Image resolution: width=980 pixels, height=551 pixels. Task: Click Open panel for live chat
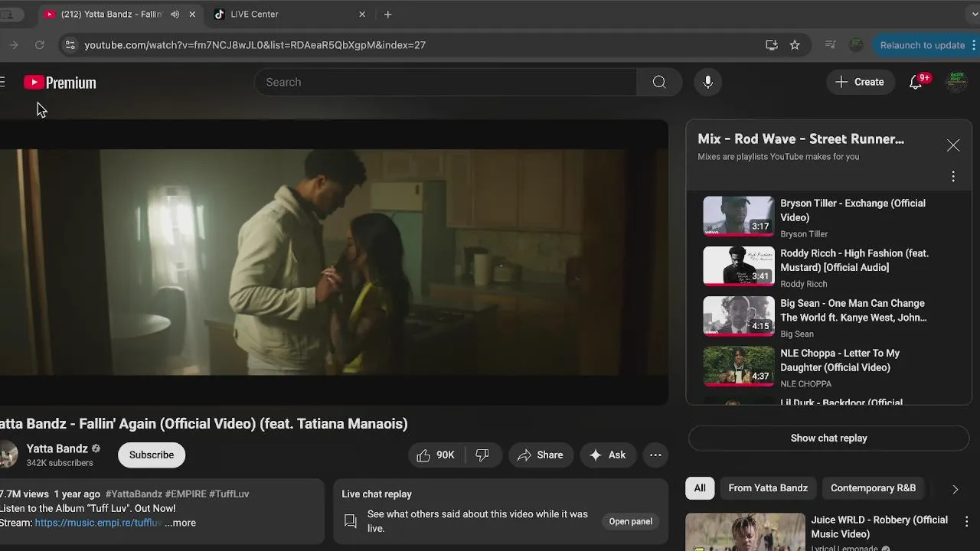(630, 521)
